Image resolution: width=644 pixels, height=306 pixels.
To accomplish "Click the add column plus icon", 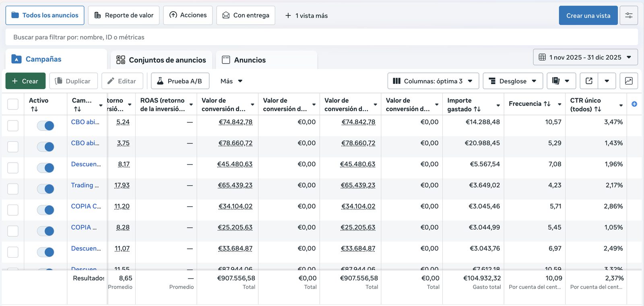I will 634,104.
